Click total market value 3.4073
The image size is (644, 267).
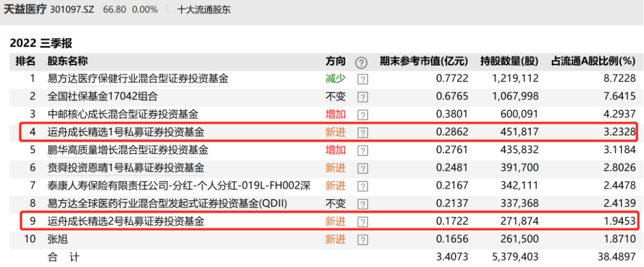(x=452, y=257)
